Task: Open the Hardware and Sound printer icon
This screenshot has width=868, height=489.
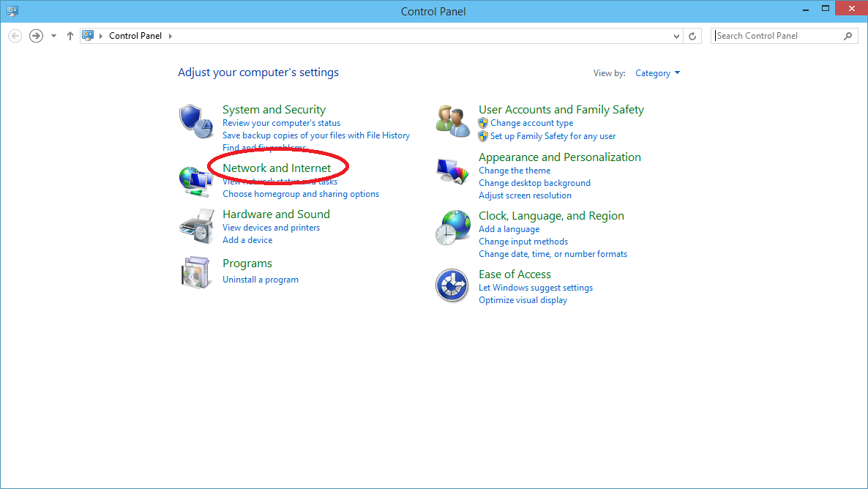Action: [x=197, y=226]
